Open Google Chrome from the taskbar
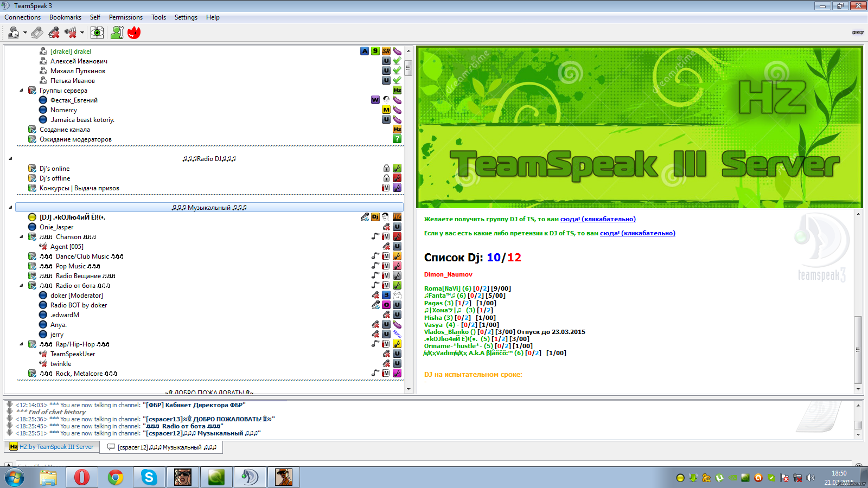The width and height of the screenshot is (868, 488). pyautogui.click(x=116, y=477)
